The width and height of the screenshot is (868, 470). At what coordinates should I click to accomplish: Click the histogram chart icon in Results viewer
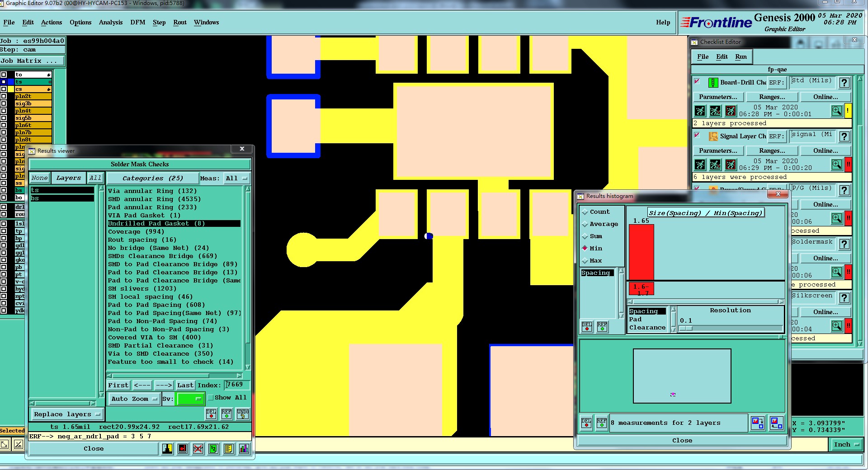pyautogui.click(x=244, y=449)
